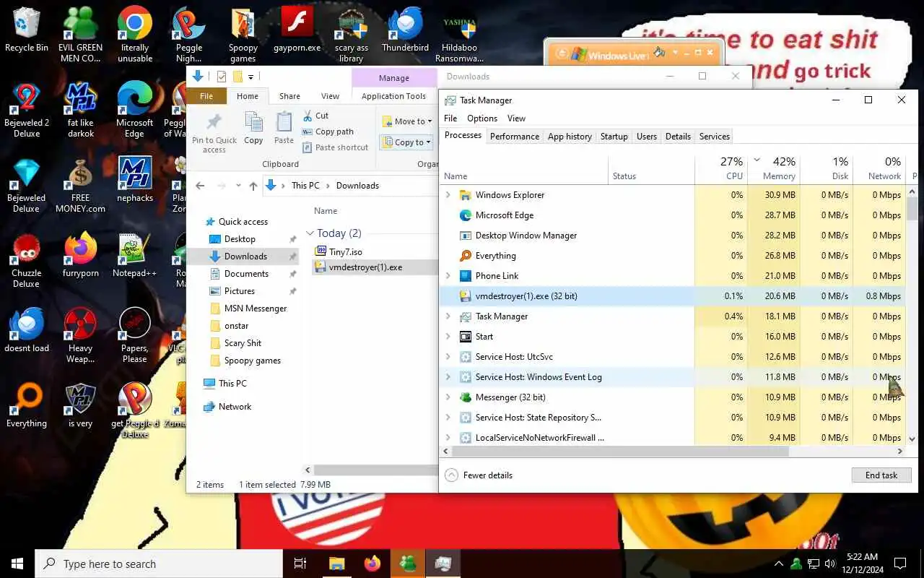Click the Paste icon in Explorer ribbon

(284, 129)
